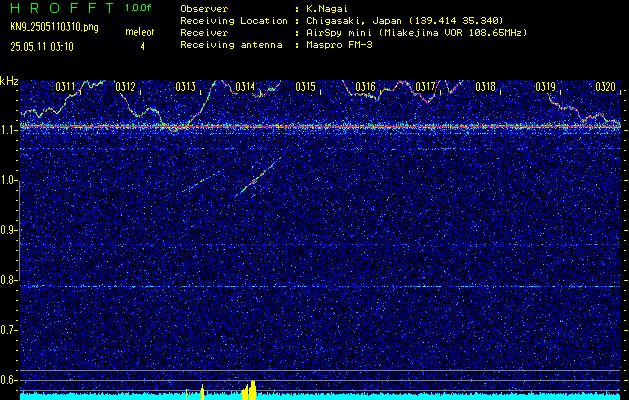Click the Receiving Location label

tap(234, 21)
